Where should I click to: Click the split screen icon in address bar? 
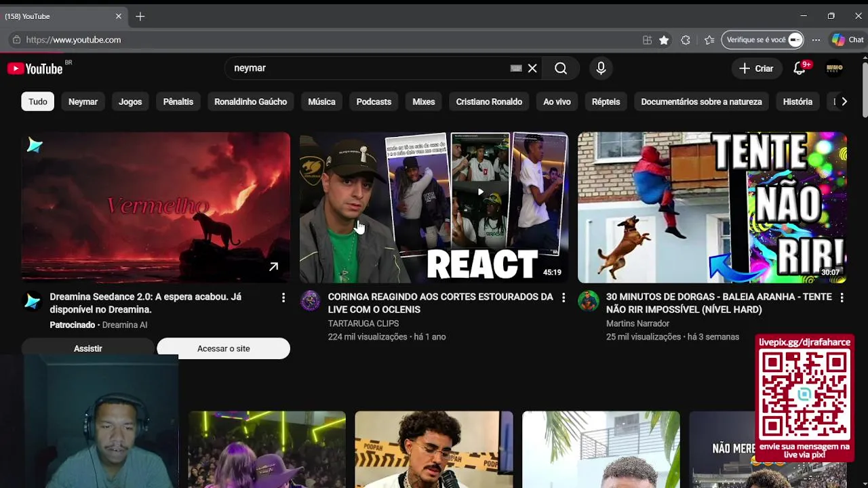click(647, 40)
